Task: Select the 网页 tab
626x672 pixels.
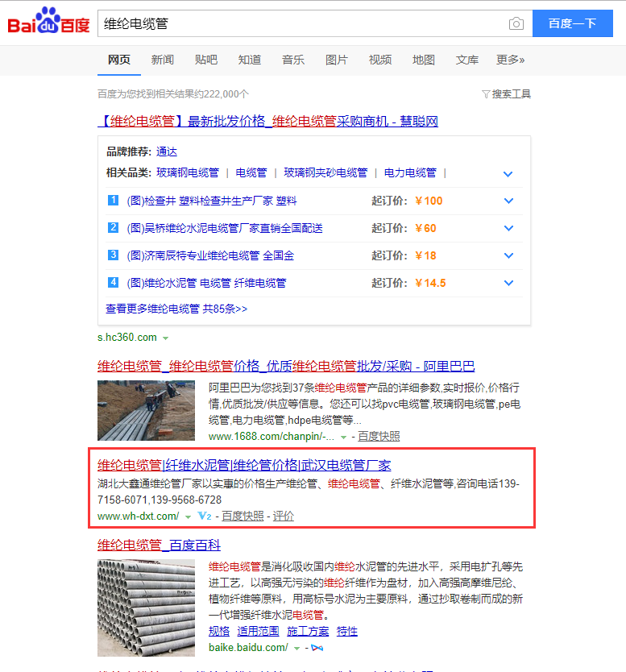Action: (119, 60)
